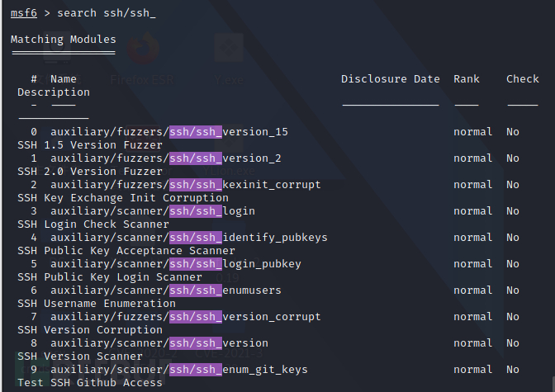
Task: Click description 'SSH Public Key Acceptance Scanner'
Action: (126, 251)
